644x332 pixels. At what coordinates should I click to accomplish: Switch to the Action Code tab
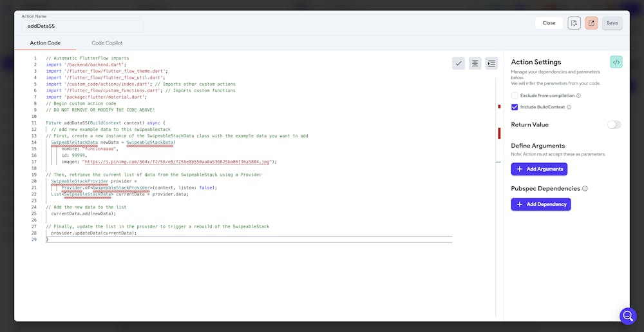[x=45, y=43]
